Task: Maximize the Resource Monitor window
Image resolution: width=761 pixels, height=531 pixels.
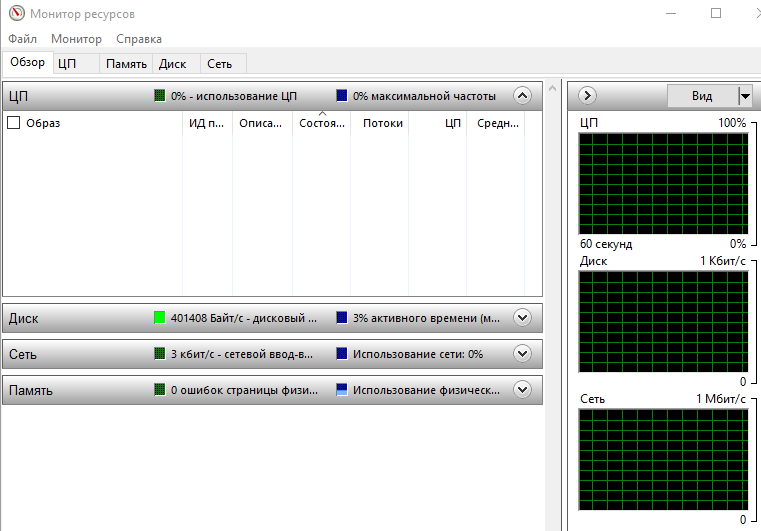Action: pos(716,13)
